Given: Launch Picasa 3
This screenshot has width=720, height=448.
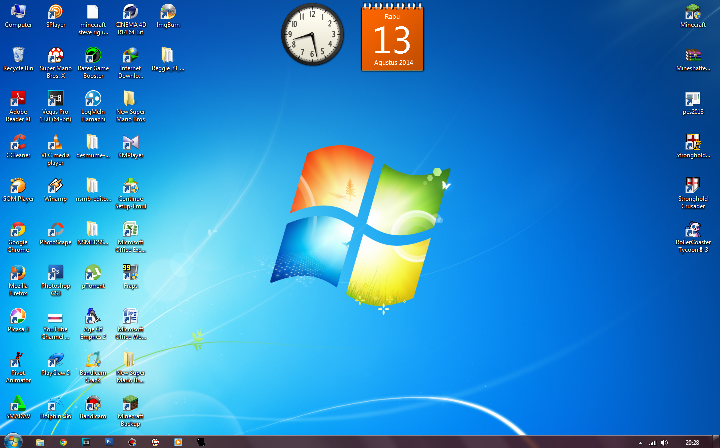Looking at the screenshot, I should click(18, 321).
